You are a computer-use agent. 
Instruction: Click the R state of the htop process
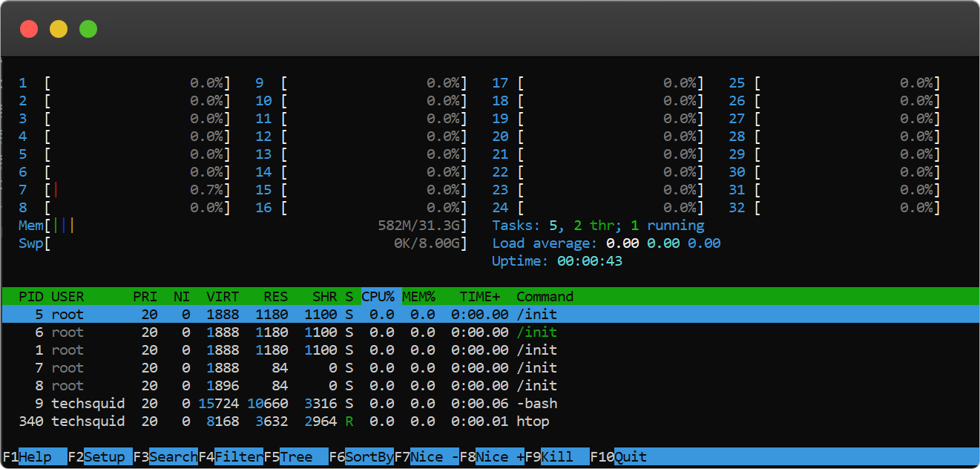click(x=349, y=422)
